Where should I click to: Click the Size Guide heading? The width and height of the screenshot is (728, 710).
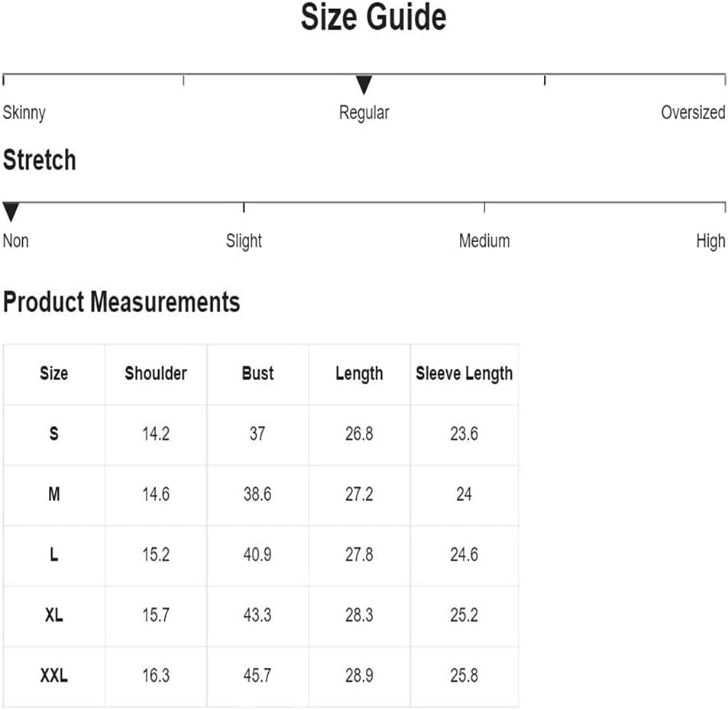pyautogui.click(x=374, y=17)
